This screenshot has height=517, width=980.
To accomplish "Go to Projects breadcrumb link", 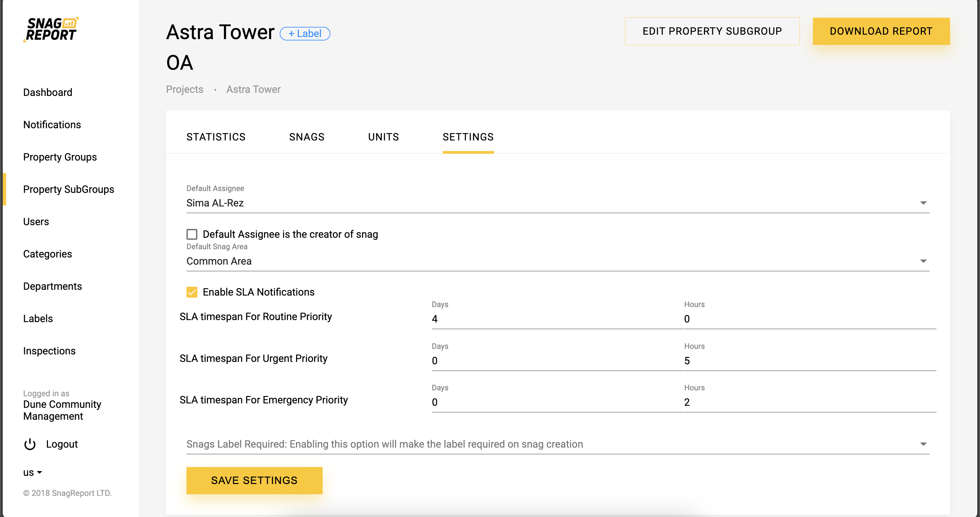I will click(x=184, y=89).
